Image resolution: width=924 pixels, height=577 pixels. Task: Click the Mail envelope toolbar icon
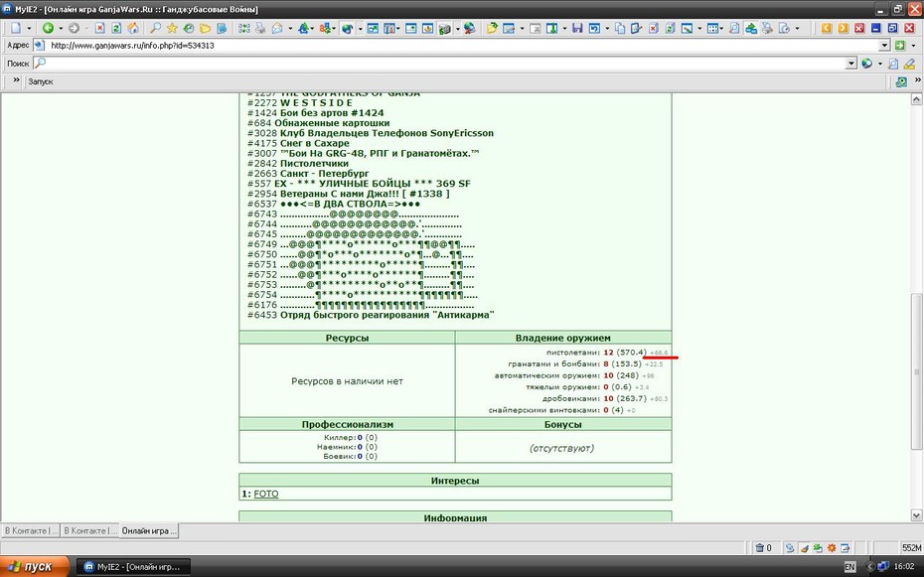[x=277, y=28]
